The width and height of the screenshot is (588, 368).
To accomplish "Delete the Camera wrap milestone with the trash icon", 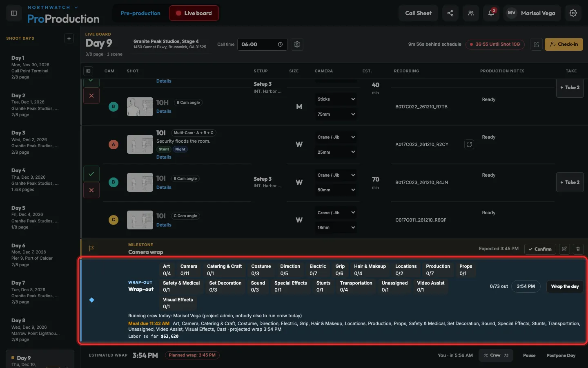I will [x=578, y=249].
